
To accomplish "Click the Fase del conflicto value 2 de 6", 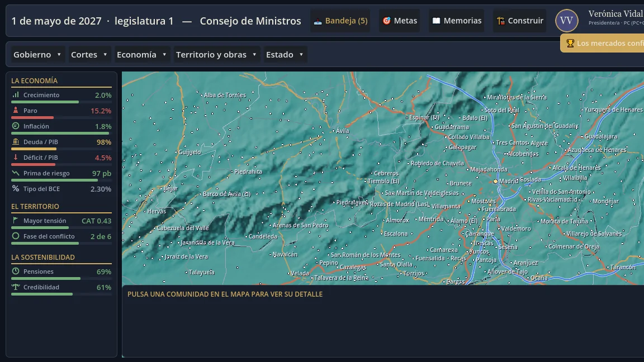I will (101, 236).
